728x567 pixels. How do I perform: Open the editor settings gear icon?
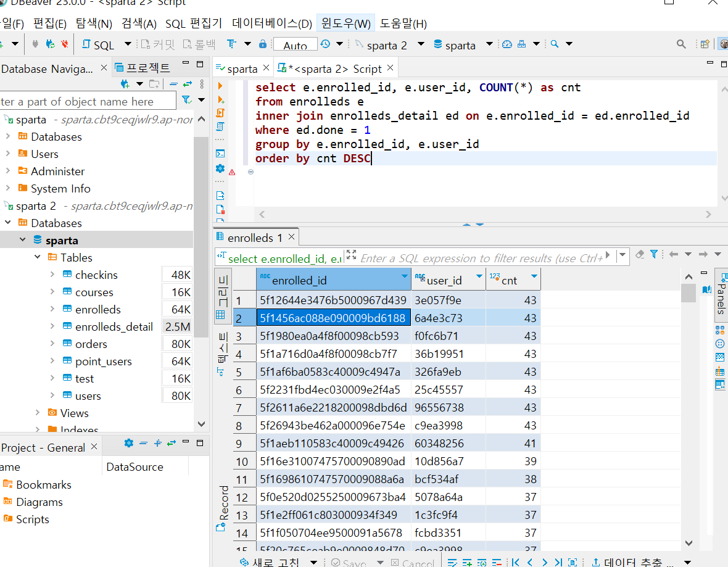click(x=220, y=168)
